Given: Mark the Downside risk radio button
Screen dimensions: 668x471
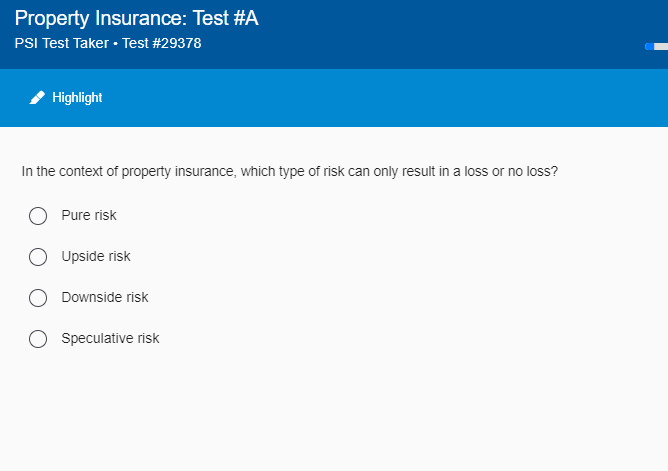Looking at the screenshot, I should point(38,298).
